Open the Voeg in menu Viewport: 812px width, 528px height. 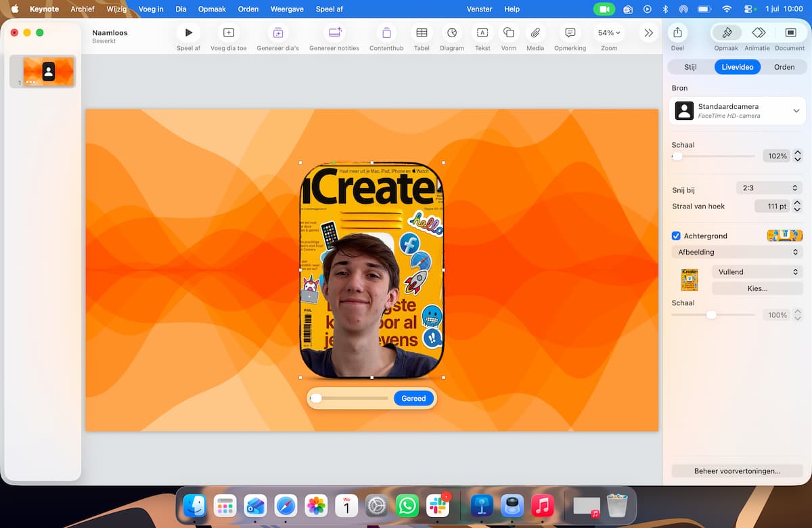tap(150, 9)
